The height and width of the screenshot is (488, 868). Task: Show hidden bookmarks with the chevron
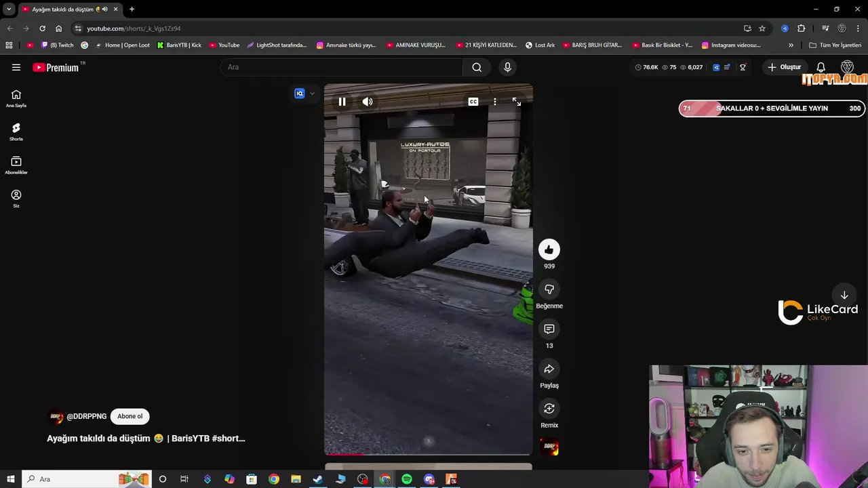click(791, 45)
